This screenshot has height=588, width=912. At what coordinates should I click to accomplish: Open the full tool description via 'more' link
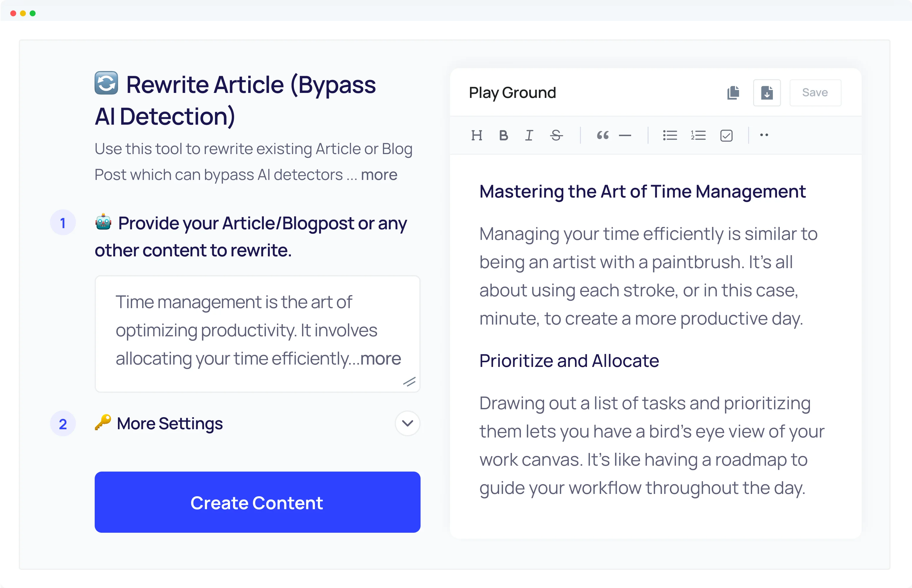click(379, 175)
